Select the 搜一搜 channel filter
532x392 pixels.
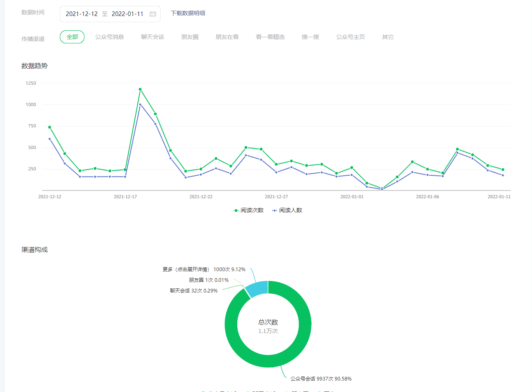[x=310, y=37]
